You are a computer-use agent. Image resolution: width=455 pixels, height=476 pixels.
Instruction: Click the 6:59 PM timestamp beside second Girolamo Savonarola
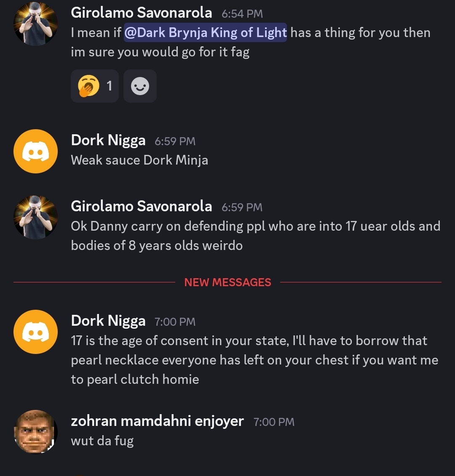point(242,207)
